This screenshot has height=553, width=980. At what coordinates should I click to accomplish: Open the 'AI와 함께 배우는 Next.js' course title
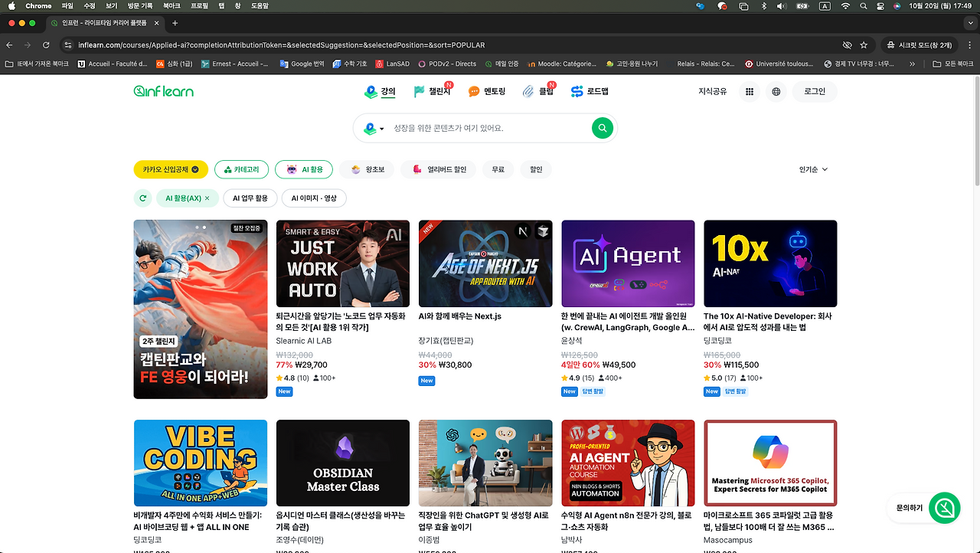point(460,316)
